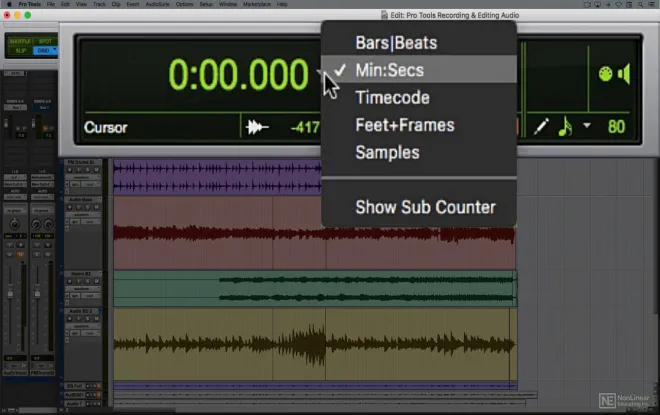Open the Track menu in menu bar
660x415 pixels.
tap(99, 4)
